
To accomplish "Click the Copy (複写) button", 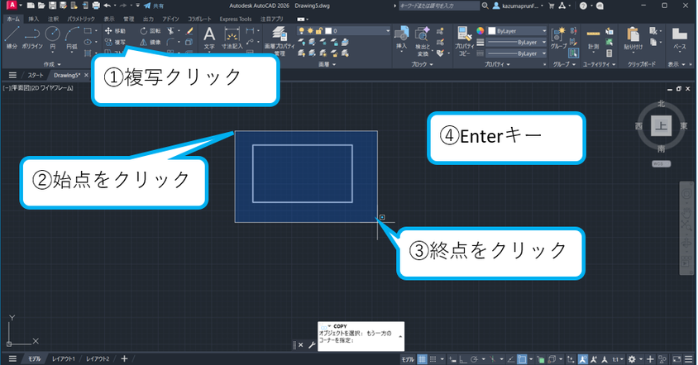I will (x=115, y=42).
